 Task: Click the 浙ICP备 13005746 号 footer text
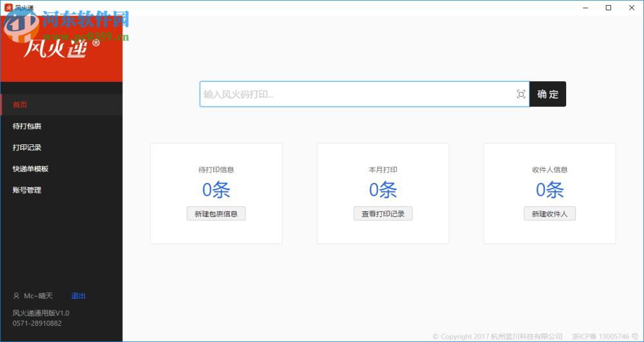point(606,336)
